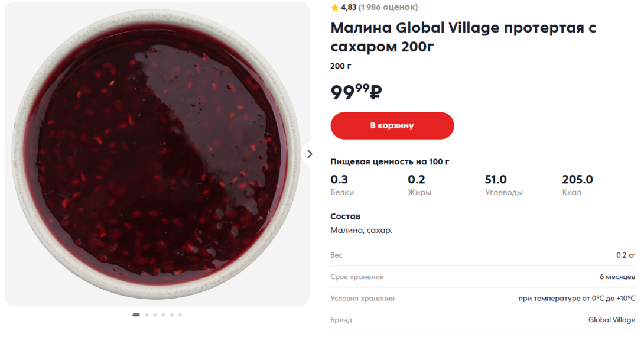Image resolution: width=644 pixels, height=337 pixels.
Task: Click the Global Village brand value
Action: click(x=612, y=320)
